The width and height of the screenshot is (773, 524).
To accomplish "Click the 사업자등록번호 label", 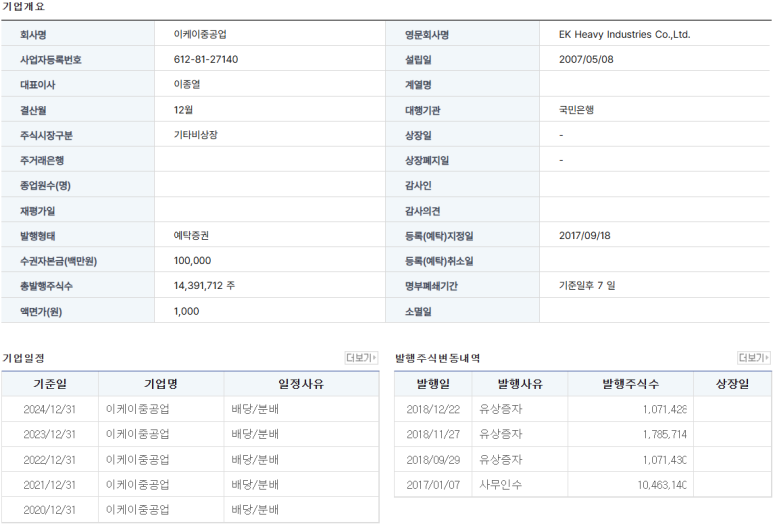I will click(51, 60).
